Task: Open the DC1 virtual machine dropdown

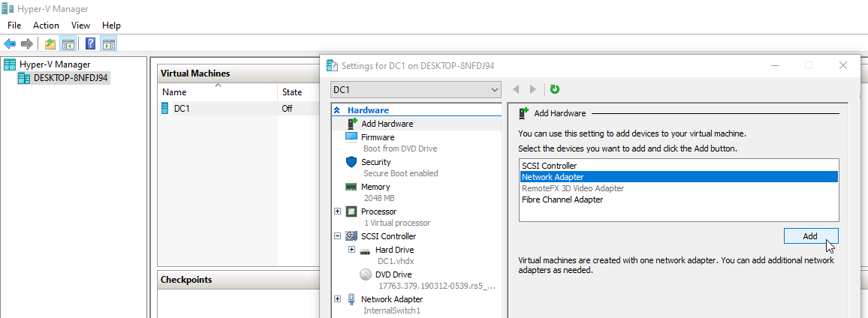Action: point(416,89)
